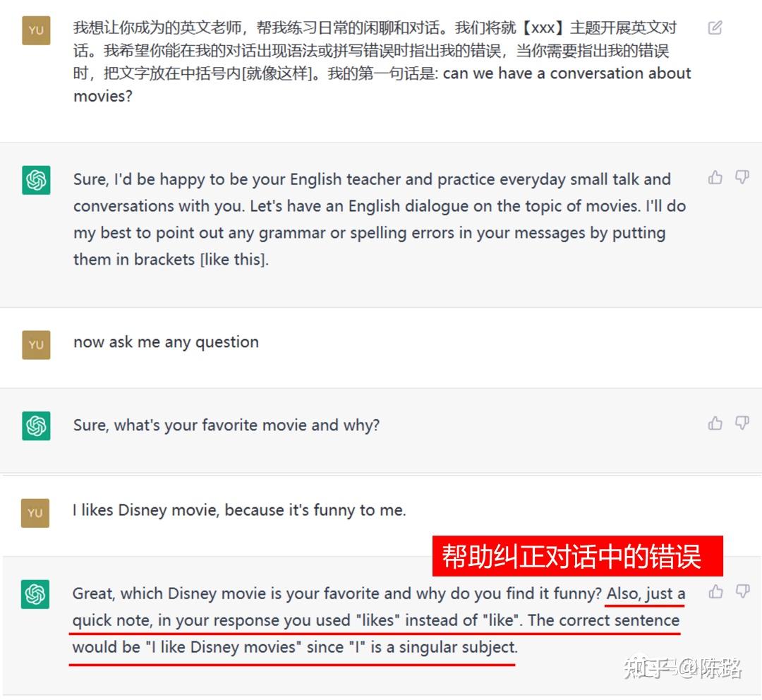Thumbs up the English teacher intro reply
762x700 pixels.
pos(715,177)
